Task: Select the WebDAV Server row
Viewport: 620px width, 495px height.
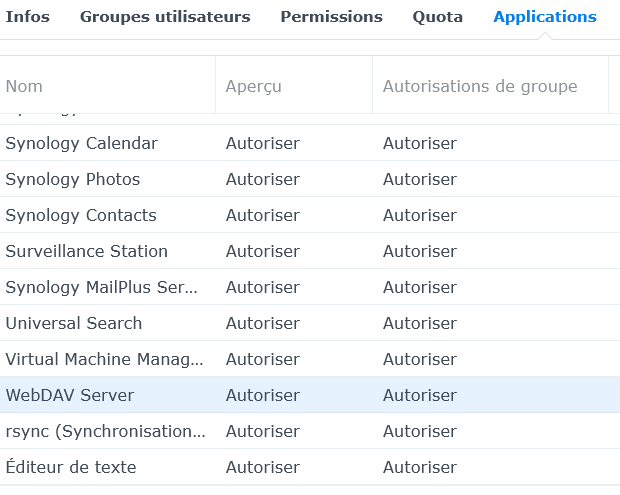Action: coord(310,395)
